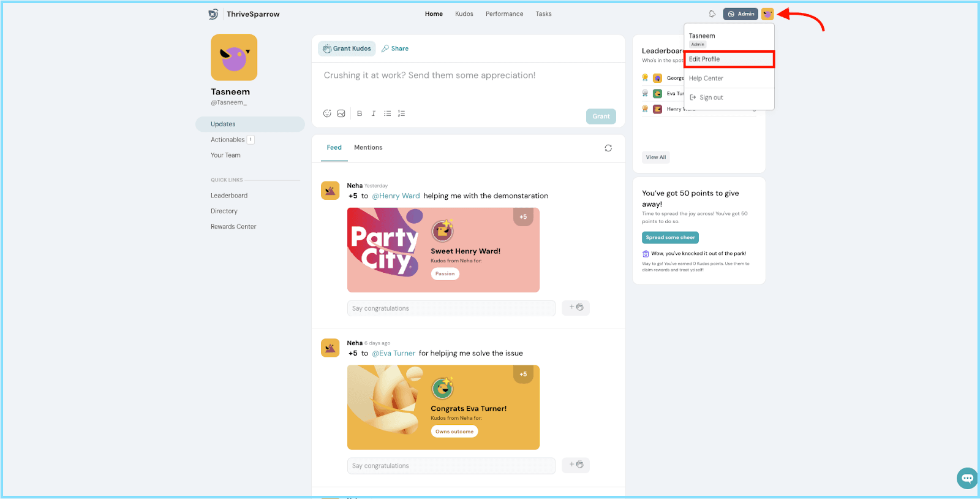Insert a bulleted list

[x=387, y=113]
